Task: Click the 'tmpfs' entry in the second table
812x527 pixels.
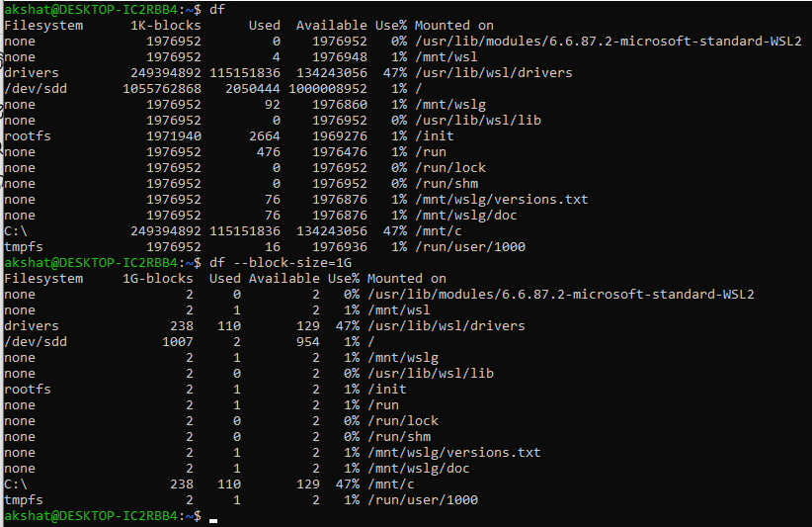Action: (x=24, y=500)
